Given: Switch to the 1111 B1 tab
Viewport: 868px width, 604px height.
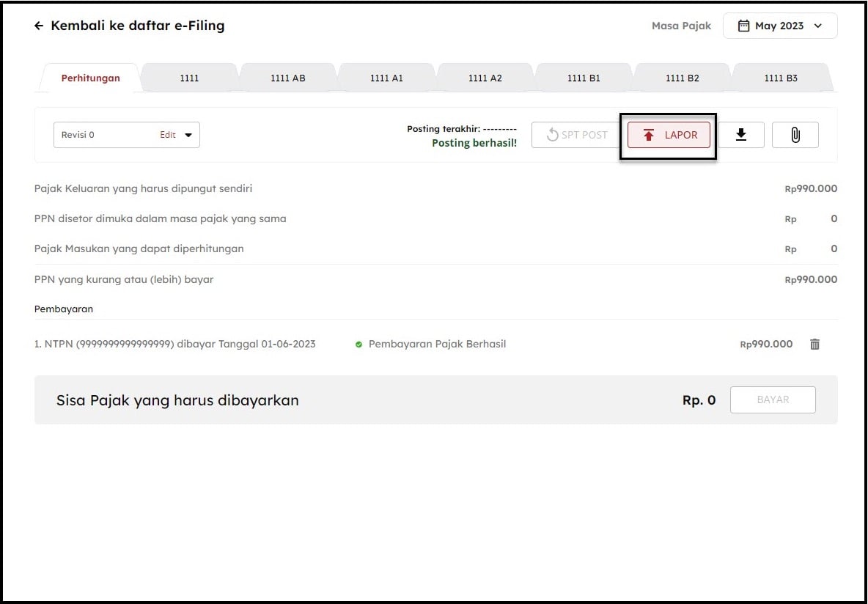Looking at the screenshot, I should 584,78.
